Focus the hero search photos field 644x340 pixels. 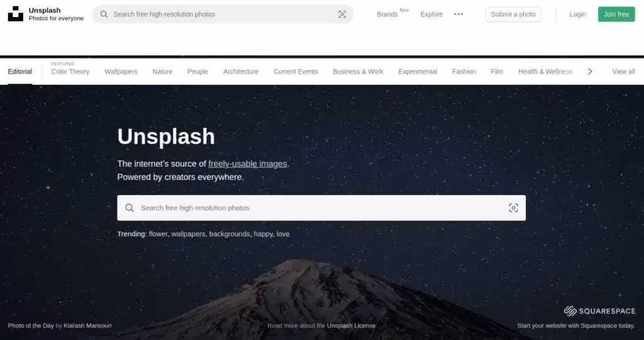[321, 208]
